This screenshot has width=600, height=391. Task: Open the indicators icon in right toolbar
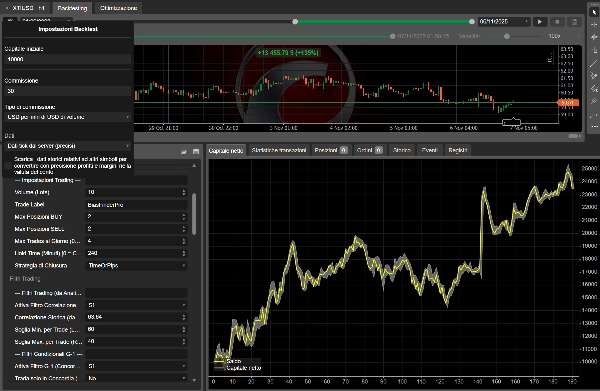tap(594, 37)
